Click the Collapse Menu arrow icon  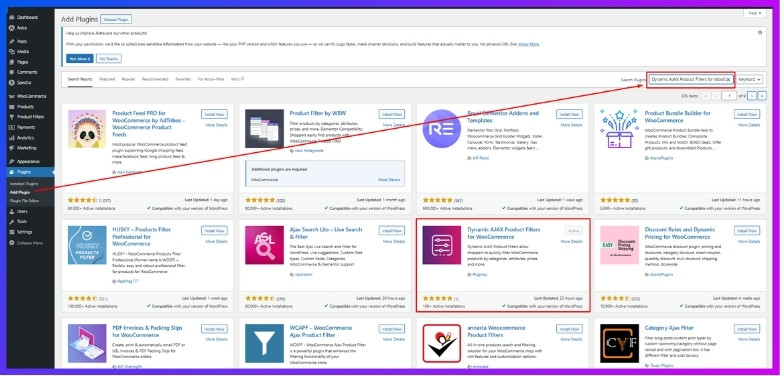11,243
